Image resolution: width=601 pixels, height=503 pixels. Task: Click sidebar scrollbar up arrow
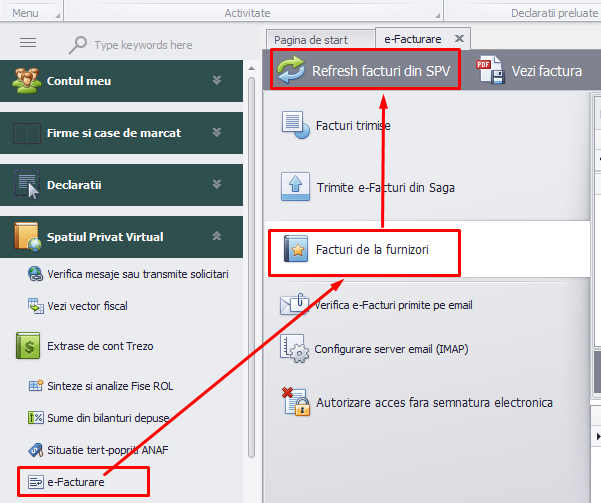point(251,69)
